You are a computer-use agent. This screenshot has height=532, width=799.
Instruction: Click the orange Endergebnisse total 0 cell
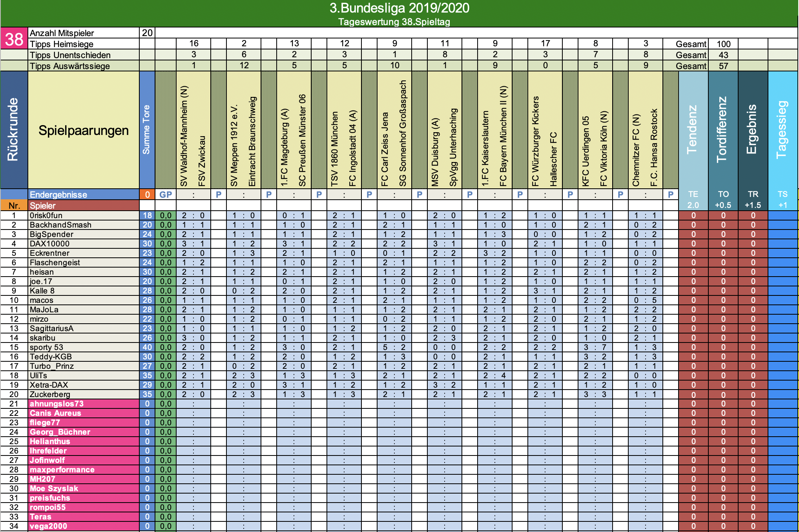pyautogui.click(x=147, y=195)
